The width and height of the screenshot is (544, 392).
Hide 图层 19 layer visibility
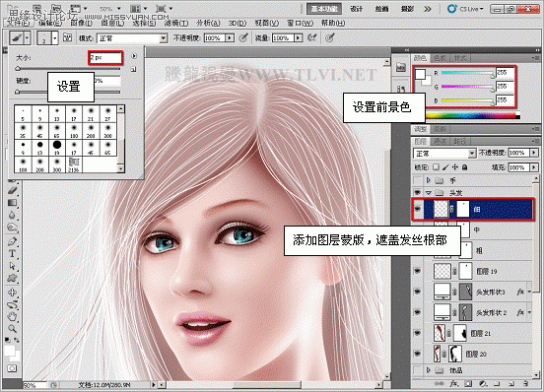point(418,271)
